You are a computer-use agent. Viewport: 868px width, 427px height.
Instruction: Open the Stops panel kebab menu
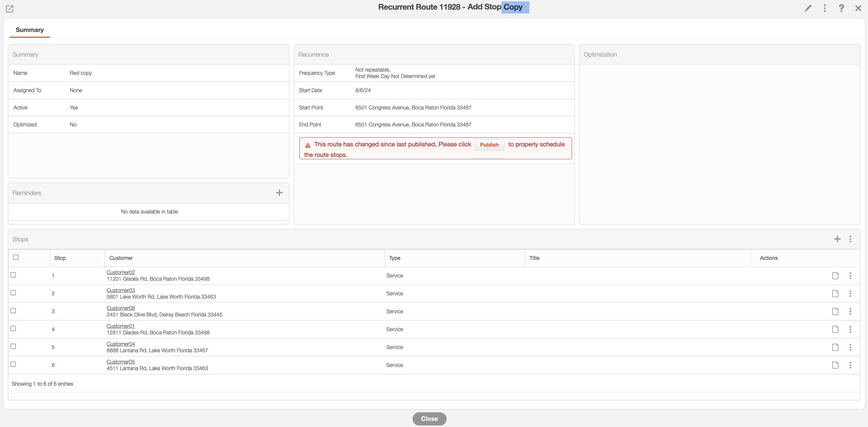(850, 239)
